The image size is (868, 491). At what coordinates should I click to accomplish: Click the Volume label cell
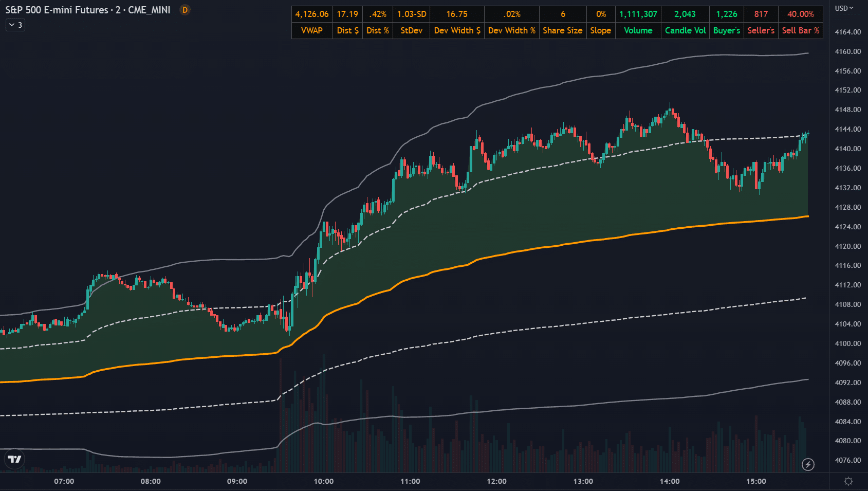pos(638,30)
